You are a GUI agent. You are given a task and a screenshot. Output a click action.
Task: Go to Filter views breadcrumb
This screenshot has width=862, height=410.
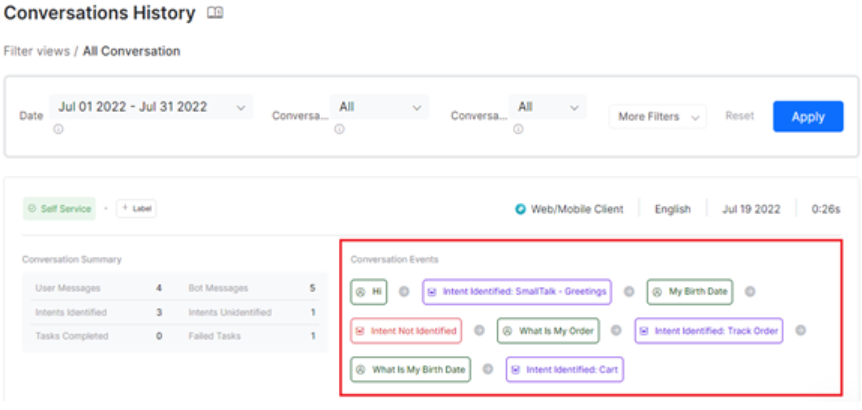pyautogui.click(x=36, y=50)
